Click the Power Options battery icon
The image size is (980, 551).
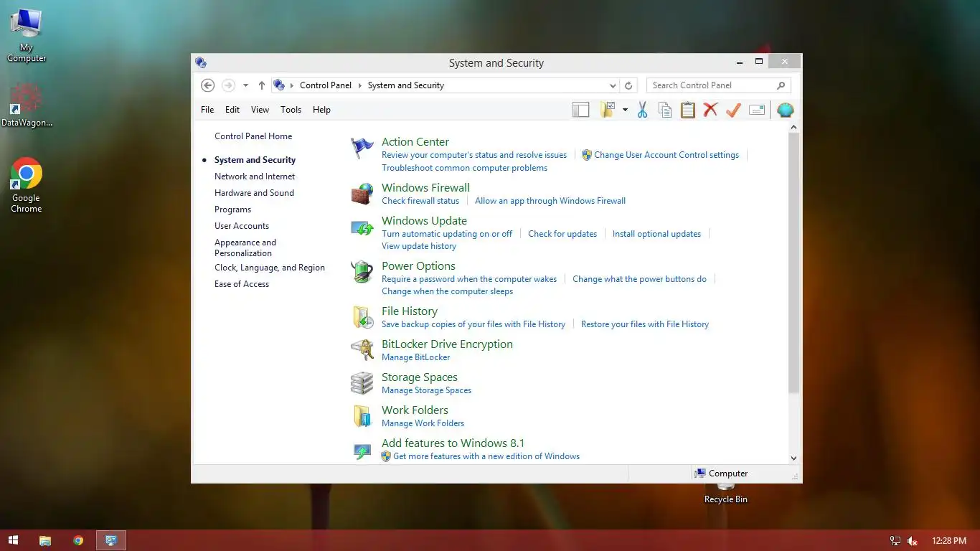click(362, 272)
